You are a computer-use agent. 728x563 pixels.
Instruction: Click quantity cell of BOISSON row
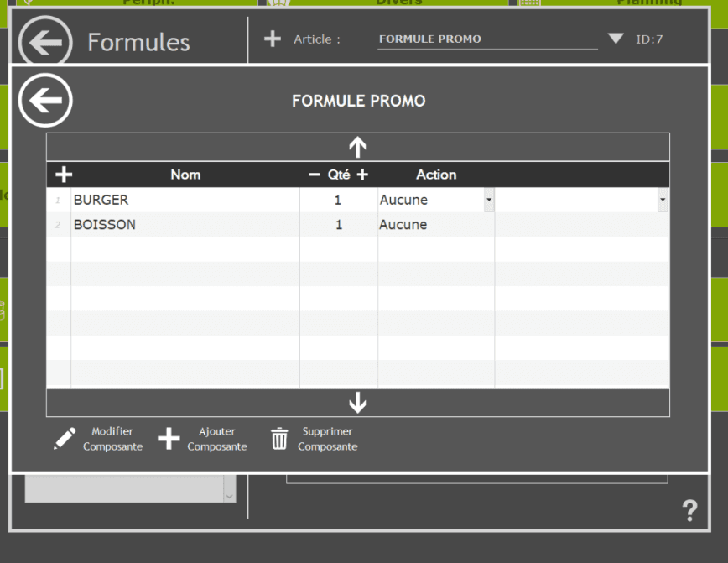pyautogui.click(x=339, y=224)
